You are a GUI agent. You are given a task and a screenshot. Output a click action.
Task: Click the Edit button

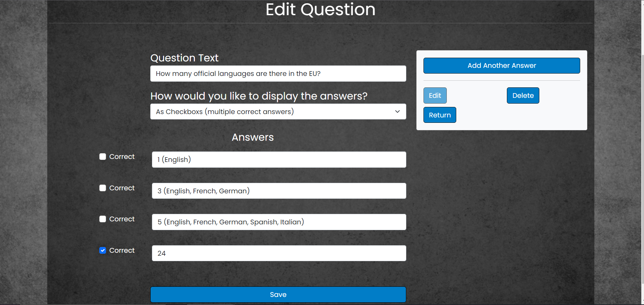(x=435, y=95)
